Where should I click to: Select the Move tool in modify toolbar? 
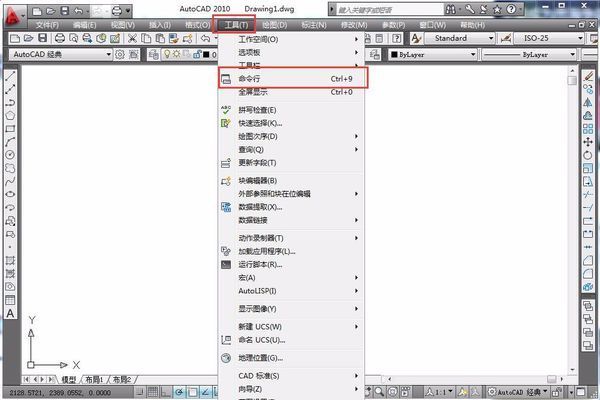[588, 142]
